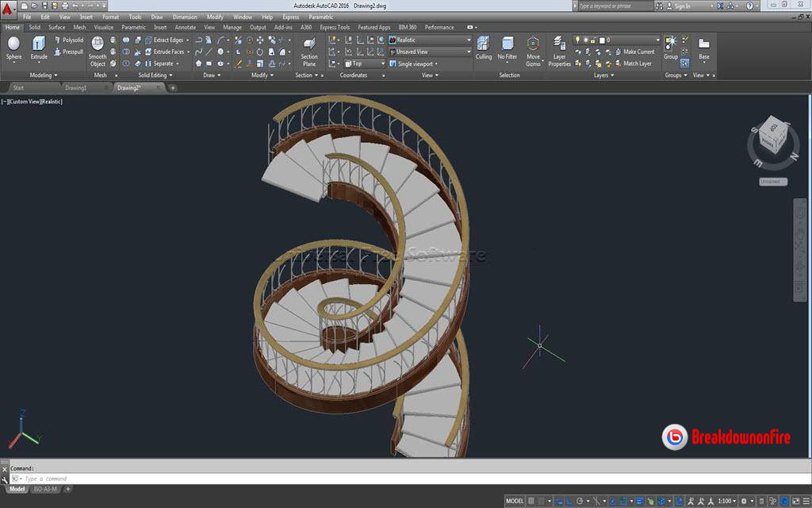Toggle snap mode in status bar
Screen dimensions: 812x508
pos(542,501)
